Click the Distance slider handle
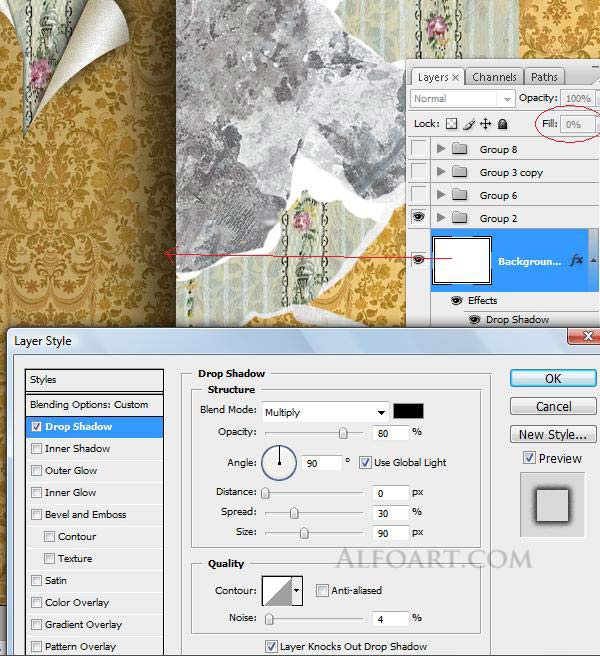This screenshot has width=600, height=656. (265, 493)
